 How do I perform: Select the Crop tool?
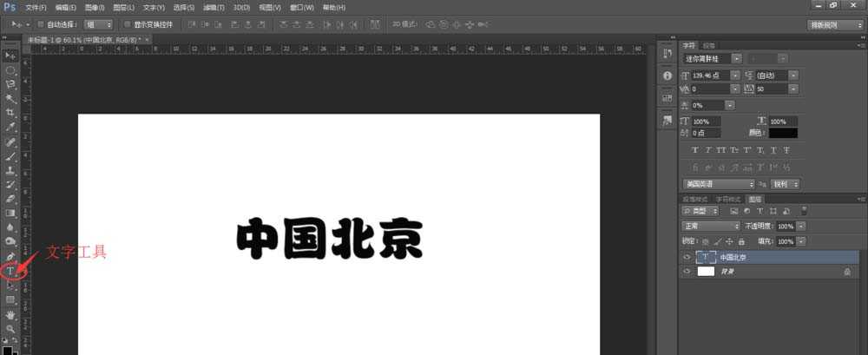(10, 113)
